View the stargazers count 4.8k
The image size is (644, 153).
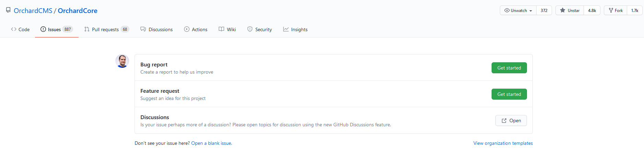click(x=592, y=10)
